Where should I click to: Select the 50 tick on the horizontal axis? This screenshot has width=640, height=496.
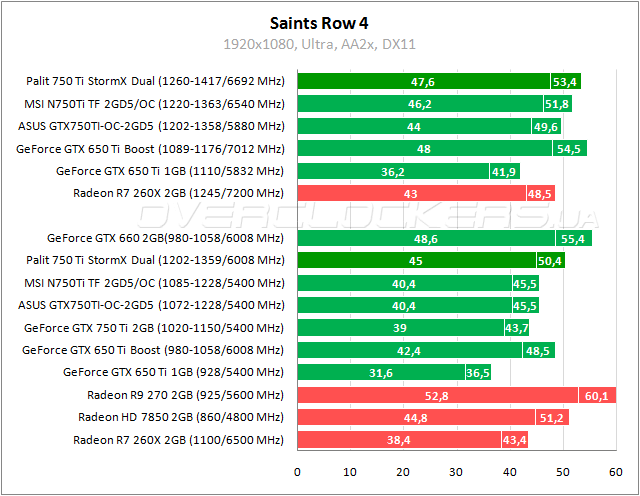[563, 472]
